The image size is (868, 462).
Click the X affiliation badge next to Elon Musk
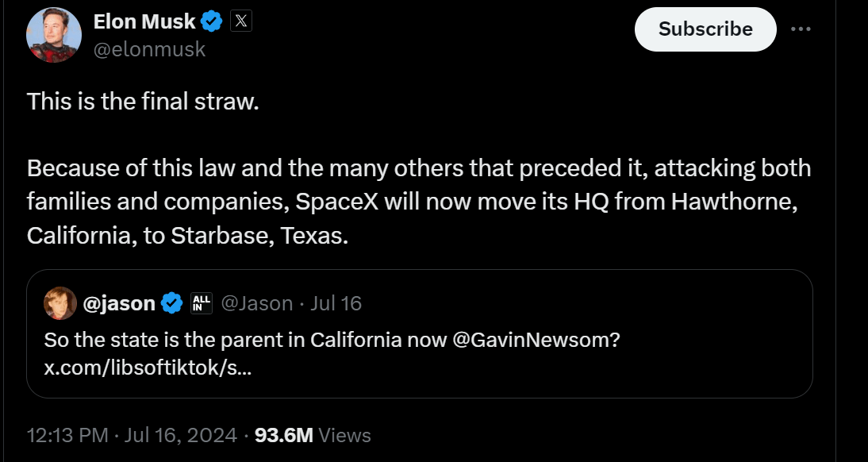pos(241,22)
